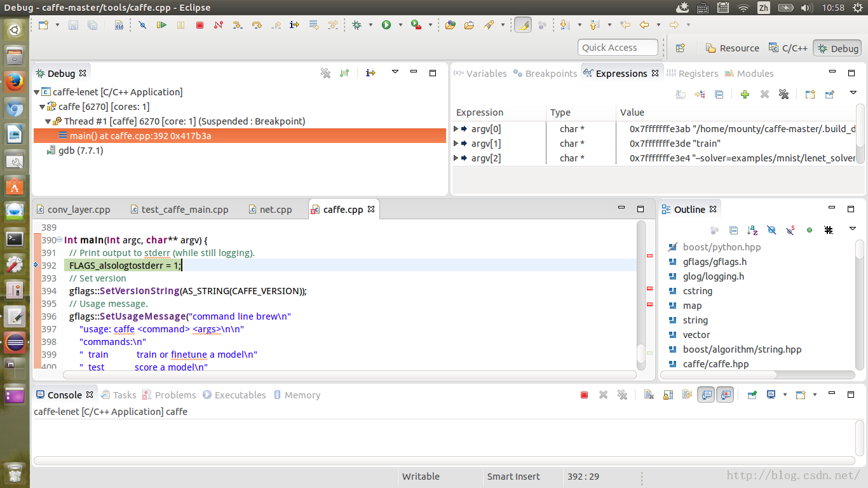Click the green Add Expression plus icon
Image resolution: width=868 pixels, height=488 pixels.
745,94
